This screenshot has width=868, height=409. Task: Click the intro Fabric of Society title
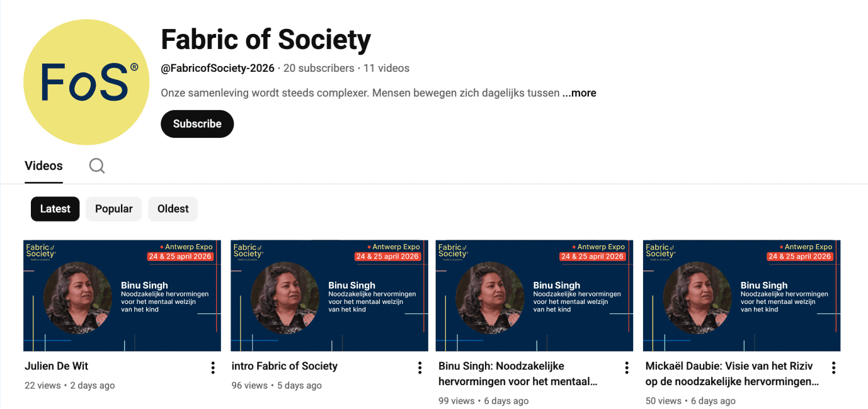(x=285, y=366)
